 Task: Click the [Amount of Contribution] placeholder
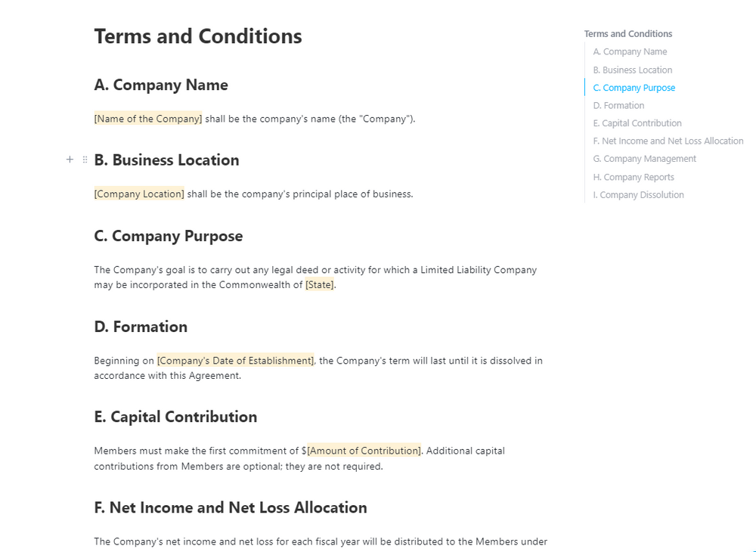pos(364,451)
